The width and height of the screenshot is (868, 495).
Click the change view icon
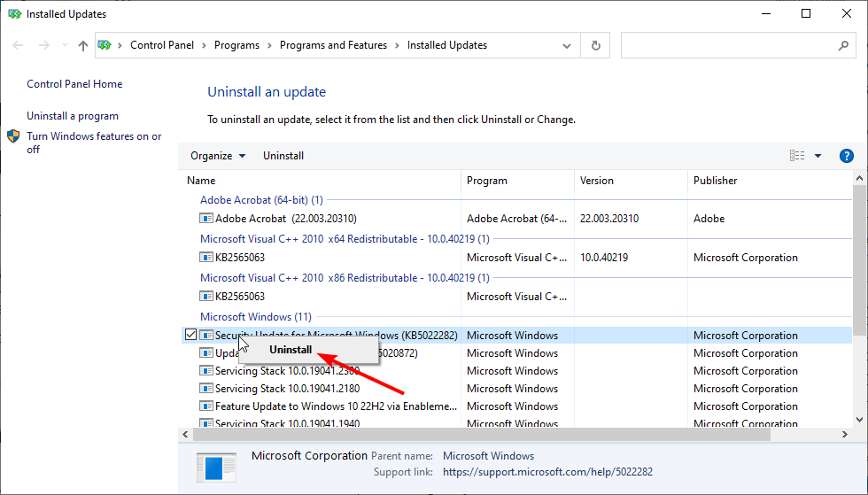(797, 156)
